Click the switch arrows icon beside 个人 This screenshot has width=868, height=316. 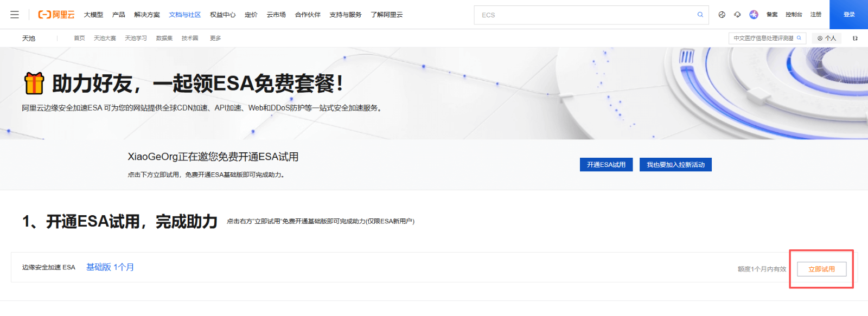pos(855,38)
